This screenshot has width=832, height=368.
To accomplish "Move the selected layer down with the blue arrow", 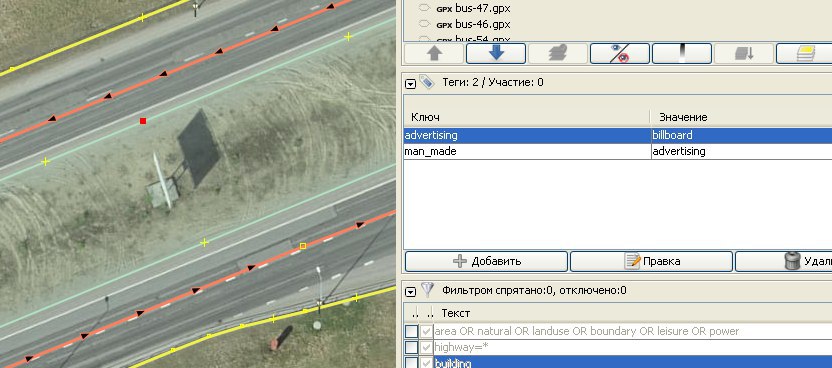I will point(496,54).
